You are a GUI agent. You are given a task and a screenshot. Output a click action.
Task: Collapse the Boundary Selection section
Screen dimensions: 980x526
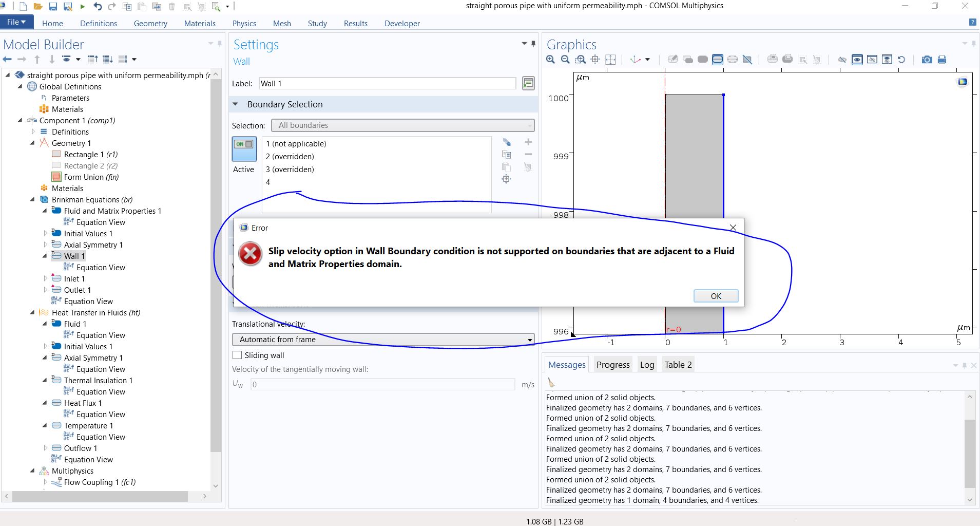click(x=236, y=104)
